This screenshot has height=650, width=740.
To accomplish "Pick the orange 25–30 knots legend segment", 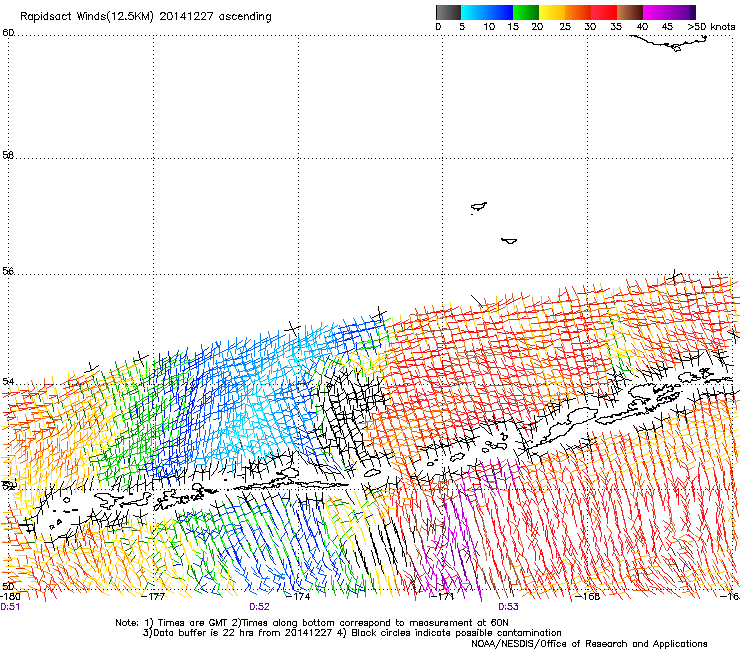I will tap(578, 12).
